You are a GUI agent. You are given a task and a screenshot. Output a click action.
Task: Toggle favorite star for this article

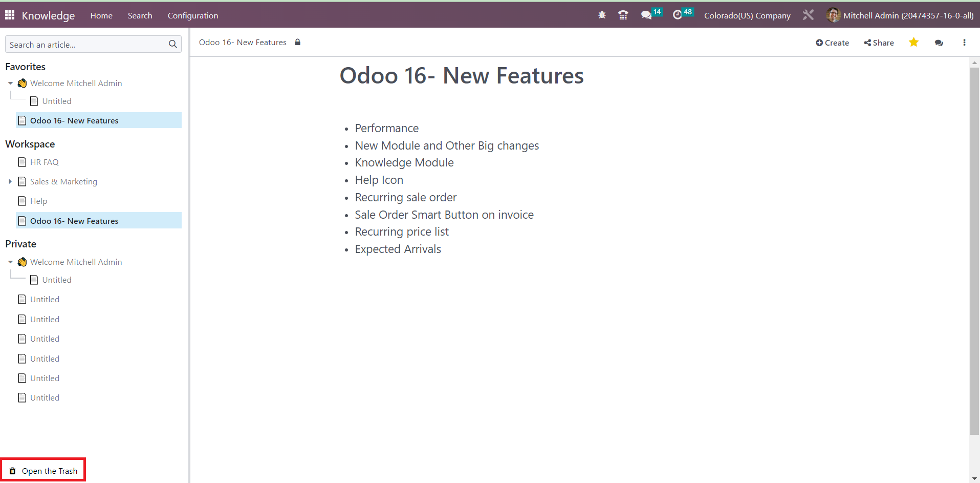click(x=913, y=43)
